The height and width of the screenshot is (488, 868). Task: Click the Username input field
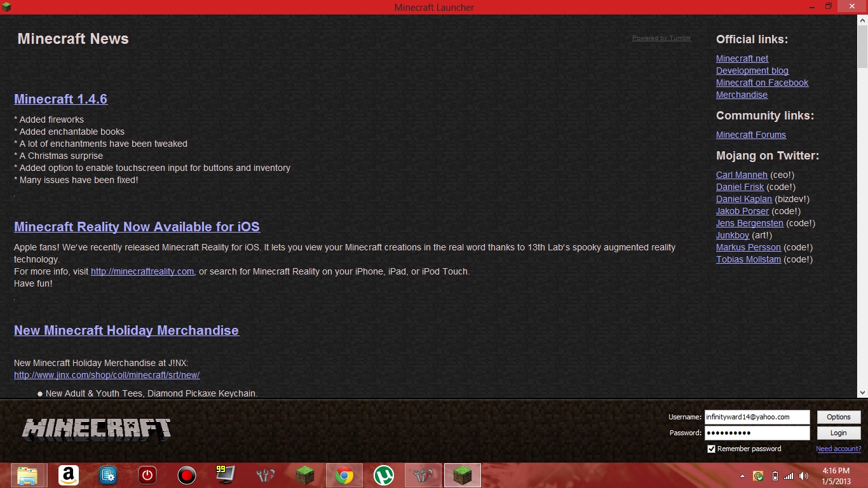coord(757,417)
